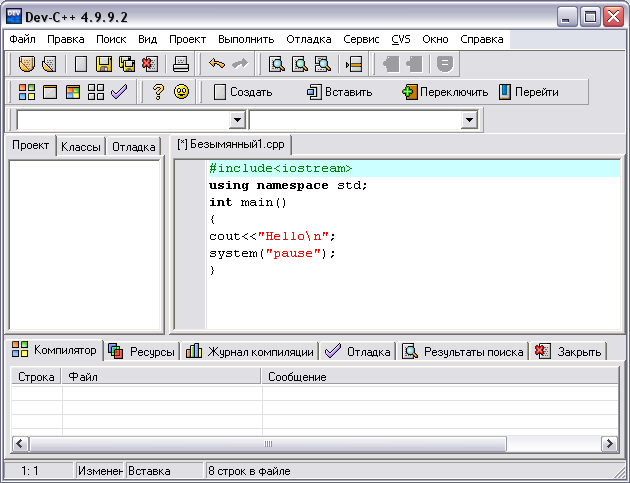The height and width of the screenshot is (483, 630).
Task: Click the '8 строк в файле' status text
Action: [249, 471]
